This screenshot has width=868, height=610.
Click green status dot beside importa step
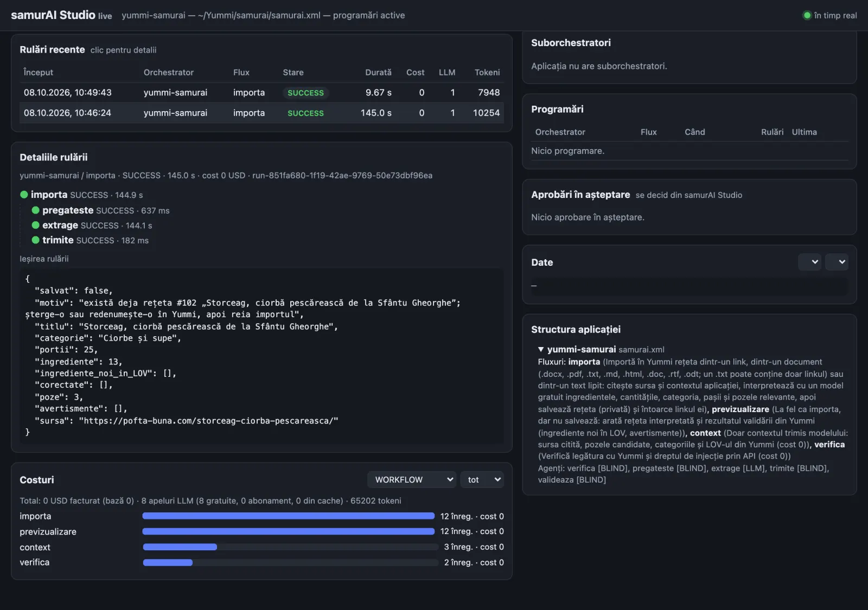[x=24, y=195]
